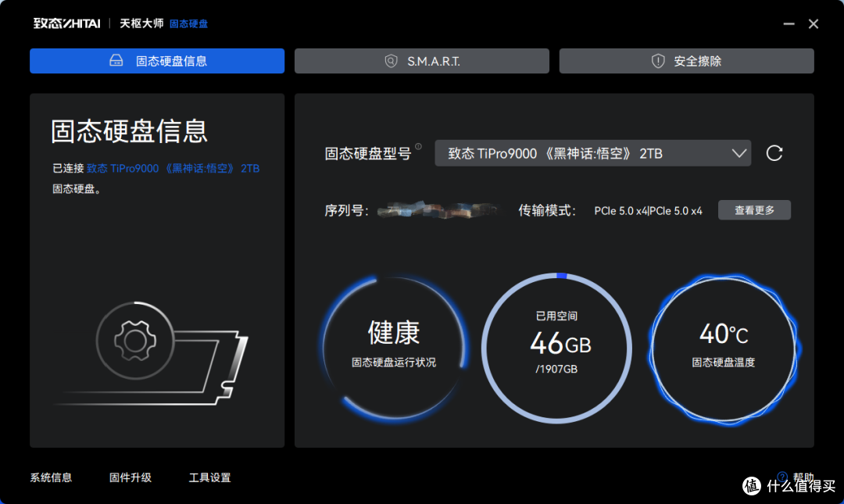Click the 查看更多 button

click(754, 210)
